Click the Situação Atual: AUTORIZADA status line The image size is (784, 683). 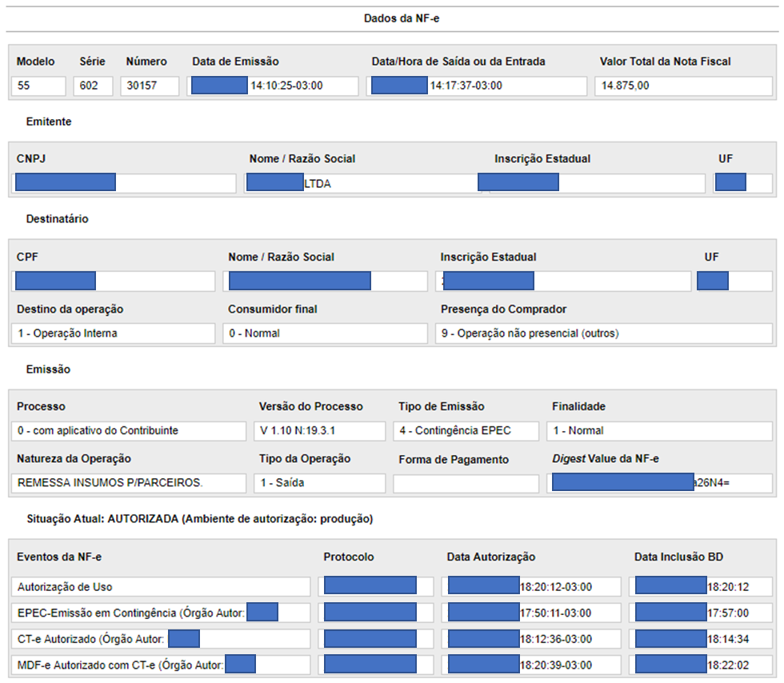point(200,519)
